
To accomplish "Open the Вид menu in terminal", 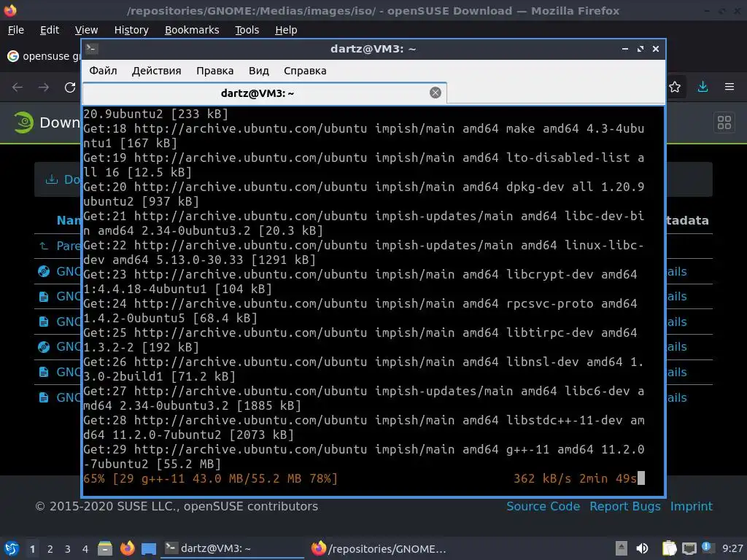I will (259, 71).
